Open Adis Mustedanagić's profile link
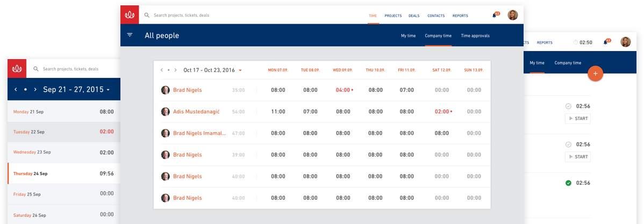This screenshot has height=224, width=644. tap(197, 112)
